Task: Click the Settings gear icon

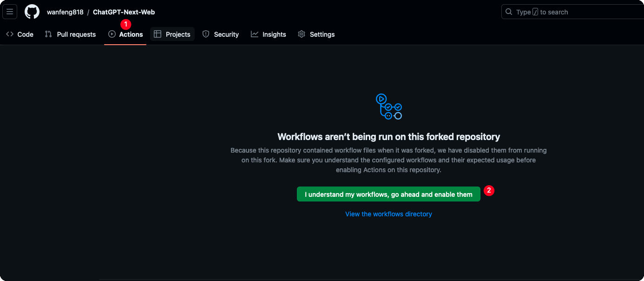Action: point(302,34)
